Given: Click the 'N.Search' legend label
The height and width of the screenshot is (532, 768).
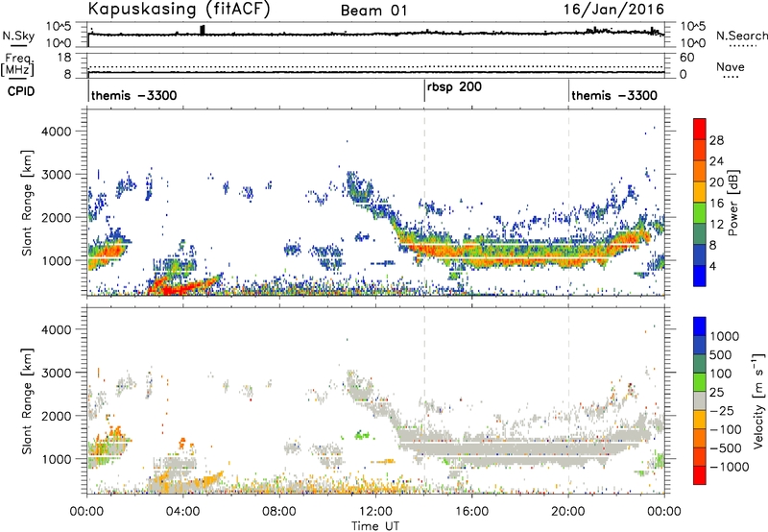Looking at the screenshot, I should 742,36.
